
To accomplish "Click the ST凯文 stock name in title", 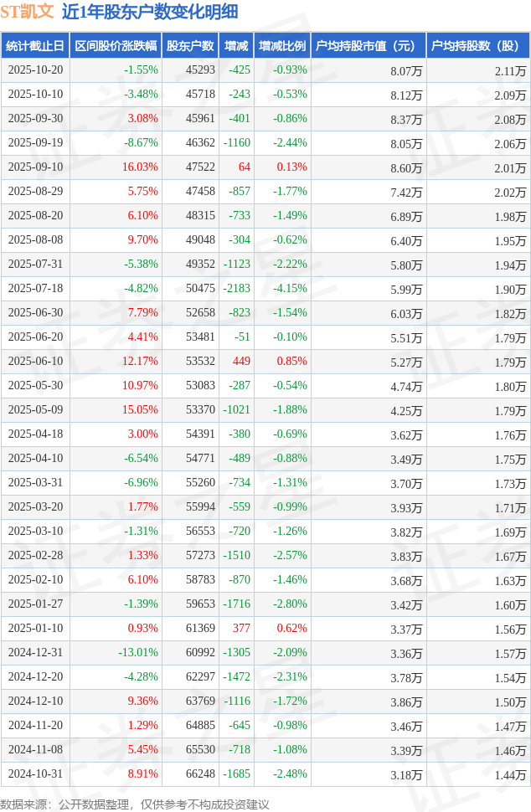I will click(x=27, y=12).
